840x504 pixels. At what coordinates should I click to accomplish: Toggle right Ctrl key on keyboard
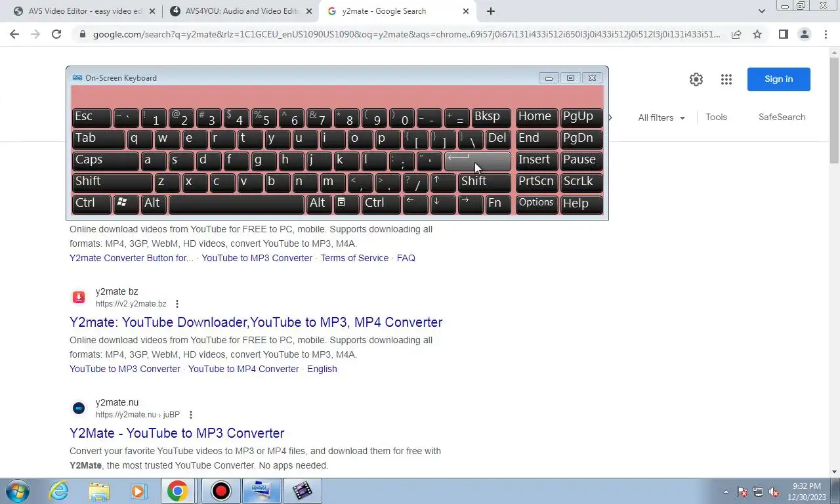pos(381,203)
